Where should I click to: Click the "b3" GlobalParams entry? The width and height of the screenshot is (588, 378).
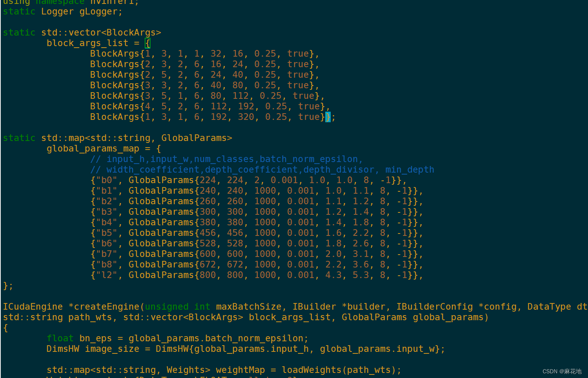pos(257,212)
